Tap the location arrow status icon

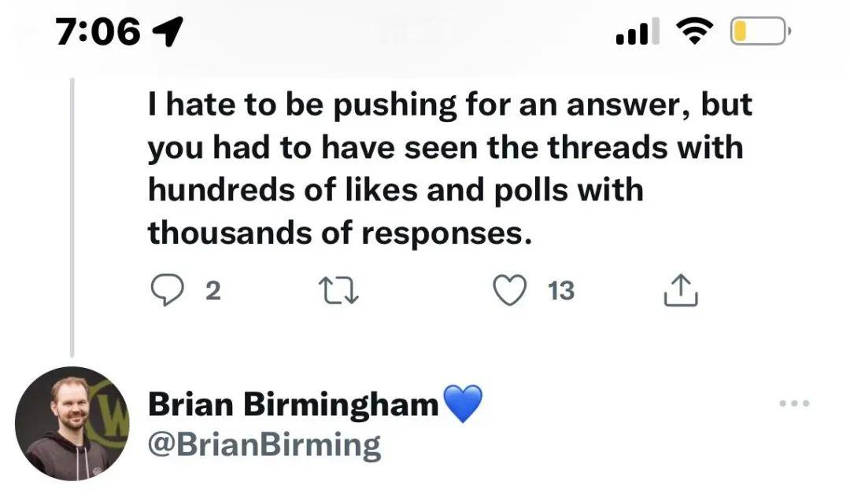click(x=167, y=32)
